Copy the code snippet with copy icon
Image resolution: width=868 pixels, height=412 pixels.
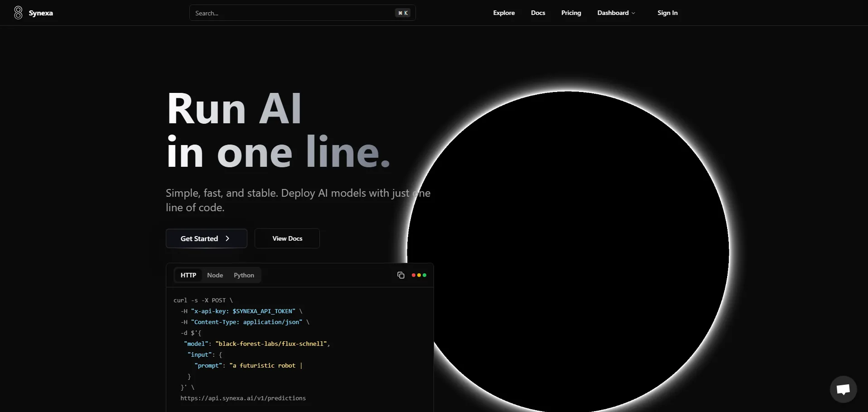pyautogui.click(x=400, y=275)
